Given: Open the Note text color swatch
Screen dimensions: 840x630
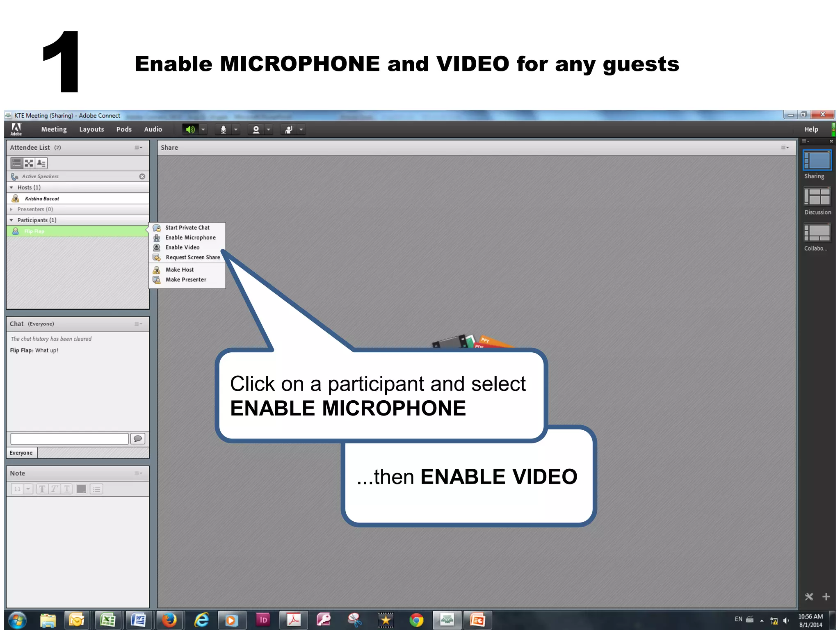Looking at the screenshot, I should point(81,489).
